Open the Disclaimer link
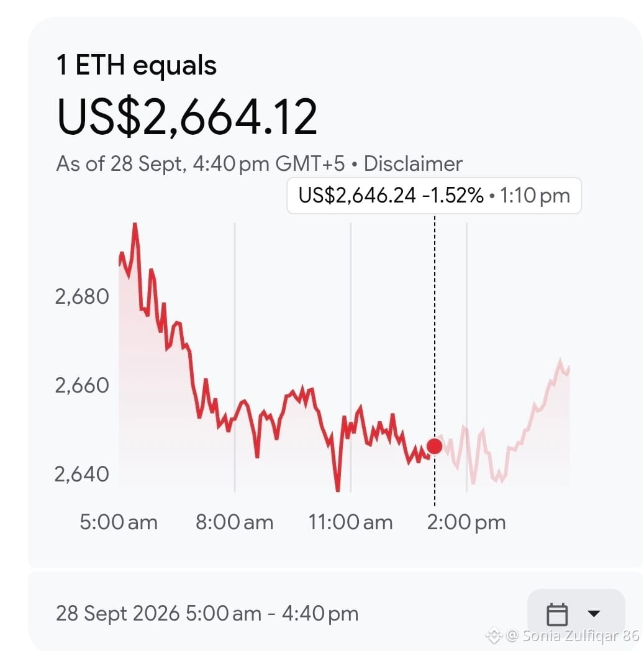 point(413,163)
